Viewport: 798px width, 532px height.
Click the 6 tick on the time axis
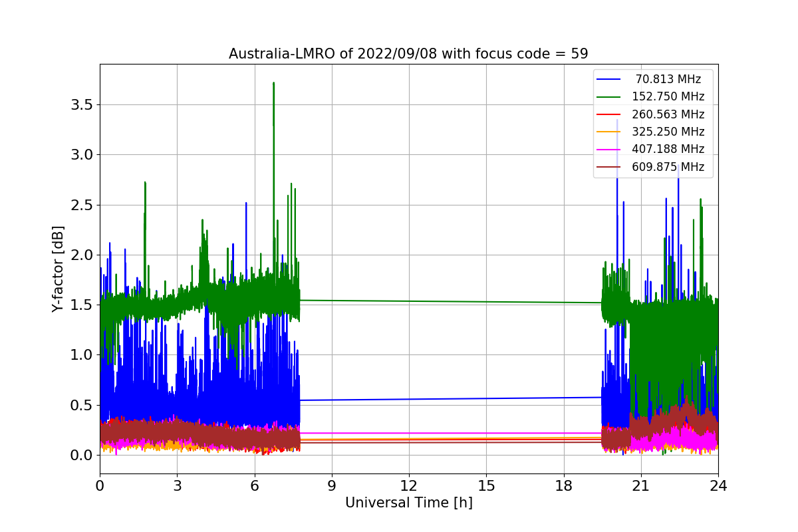click(254, 486)
